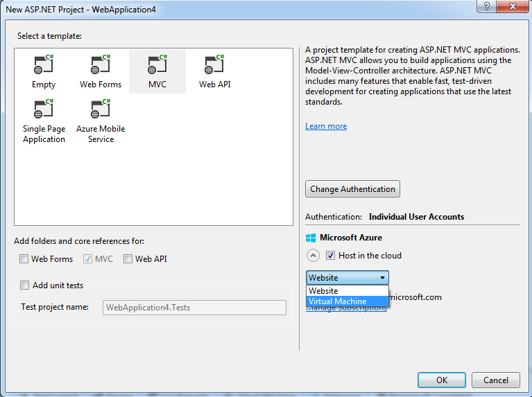Confirm with the OK button
The height and width of the screenshot is (397, 532).
442,380
